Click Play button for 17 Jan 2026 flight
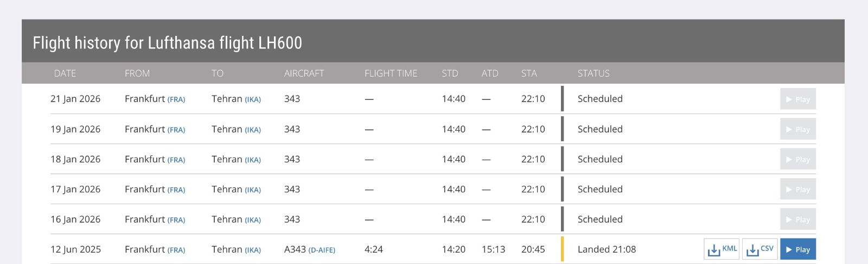 tap(797, 190)
